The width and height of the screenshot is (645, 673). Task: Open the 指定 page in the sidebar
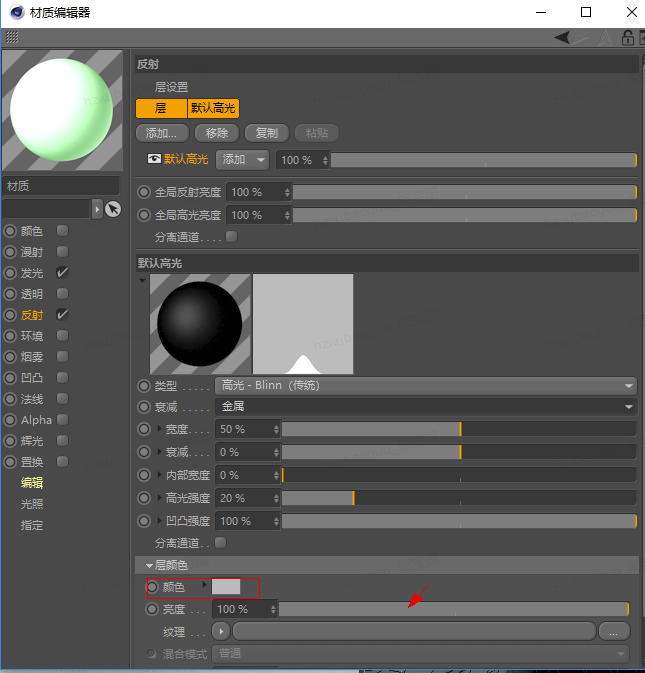(32, 525)
